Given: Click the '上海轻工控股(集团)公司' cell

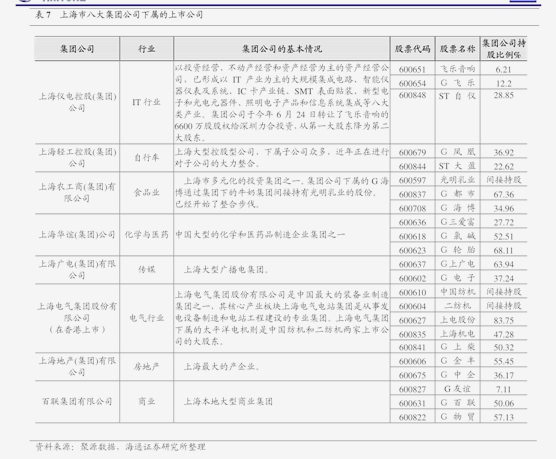Looking at the screenshot, I should click(77, 157).
